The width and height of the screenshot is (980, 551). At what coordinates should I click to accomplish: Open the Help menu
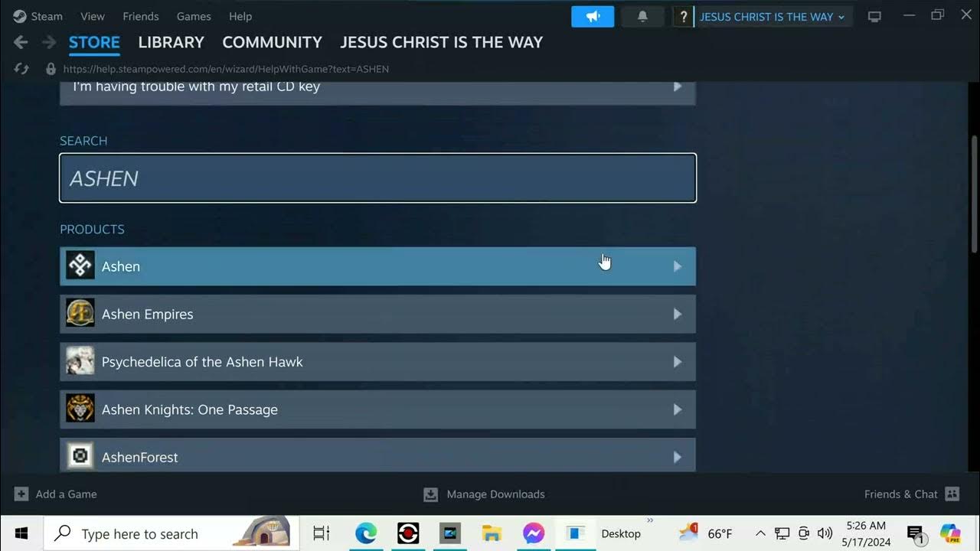(x=240, y=16)
